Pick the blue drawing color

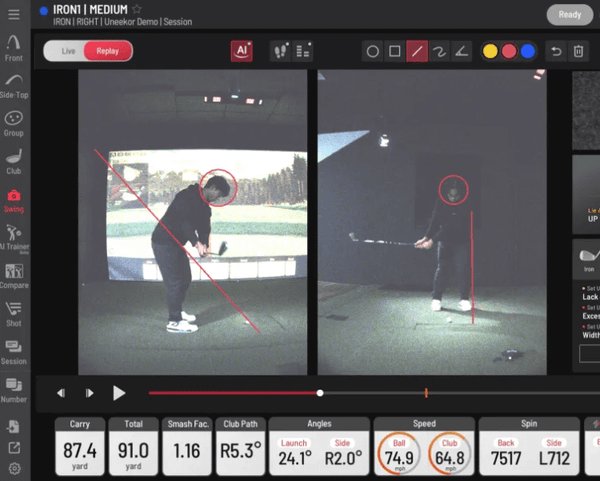click(x=527, y=51)
